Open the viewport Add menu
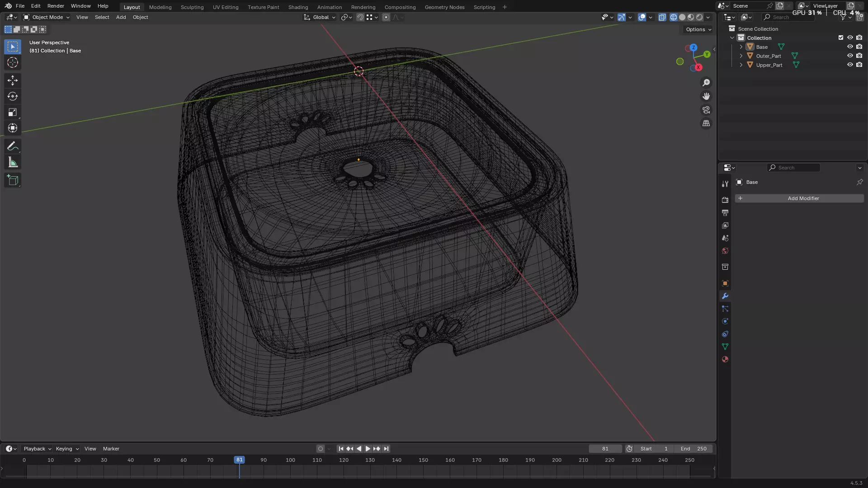The image size is (868, 488). [x=121, y=17]
